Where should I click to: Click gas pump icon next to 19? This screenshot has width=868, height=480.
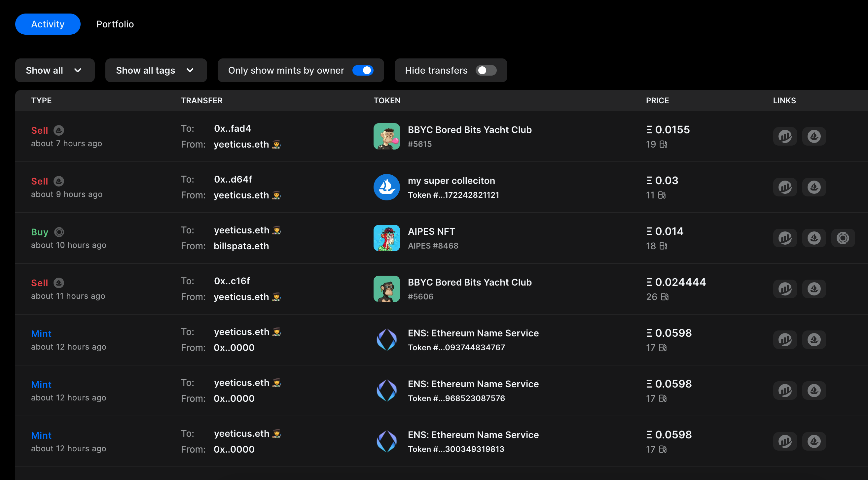(663, 145)
